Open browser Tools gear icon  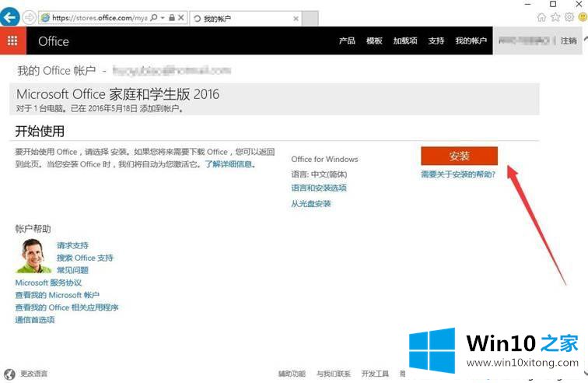coord(569,17)
